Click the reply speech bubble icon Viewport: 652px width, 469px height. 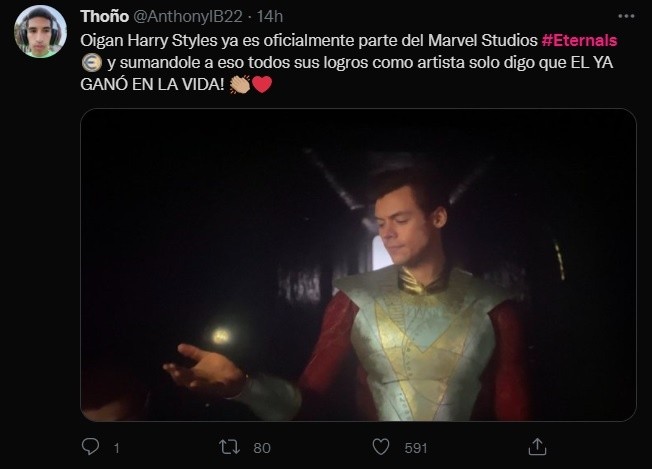point(91,447)
